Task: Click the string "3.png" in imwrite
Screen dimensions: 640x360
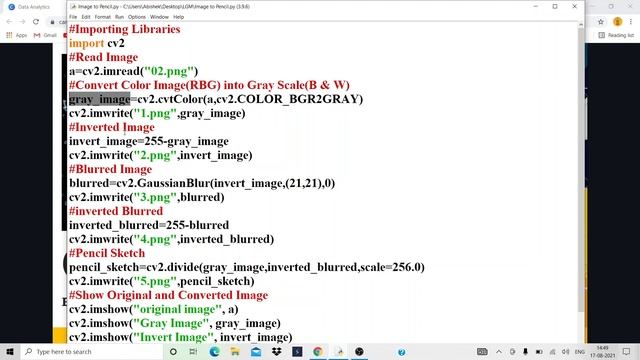Action: (155, 197)
